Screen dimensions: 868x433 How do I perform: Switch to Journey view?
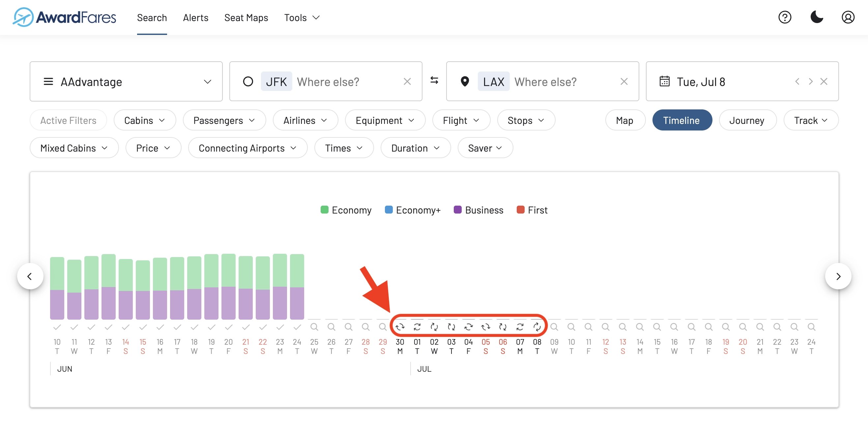(747, 120)
